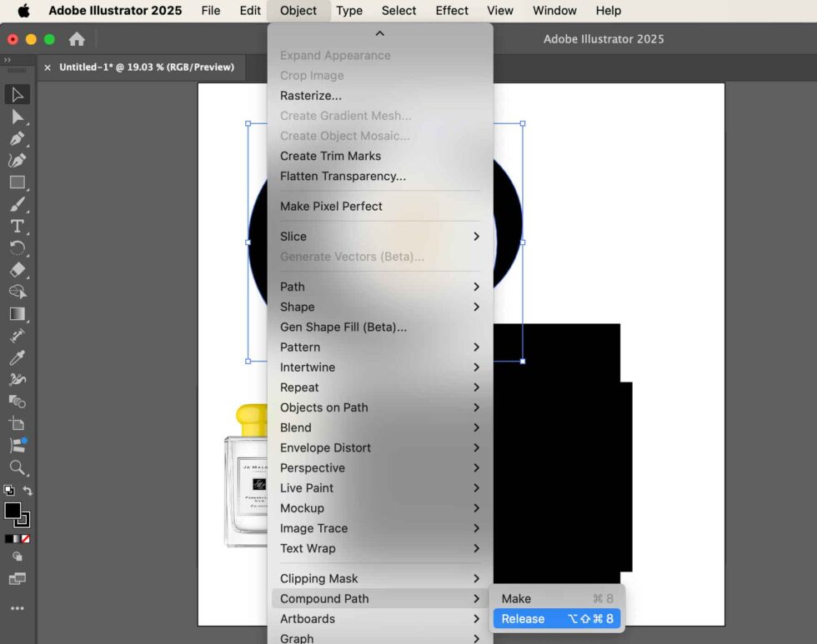This screenshot has height=644, width=817.
Task: Select the Rotate tool
Action: [x=18, y=247]
